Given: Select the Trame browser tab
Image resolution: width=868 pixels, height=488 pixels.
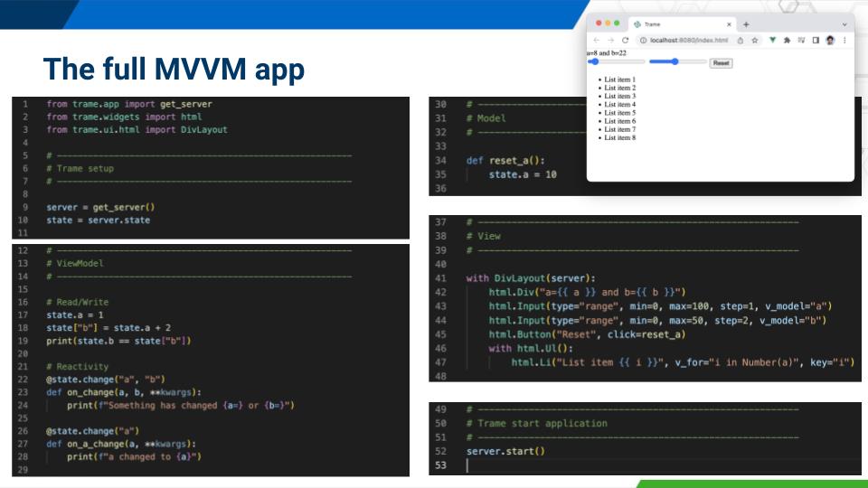Looking at the screenshot, I should coord(682,24).
